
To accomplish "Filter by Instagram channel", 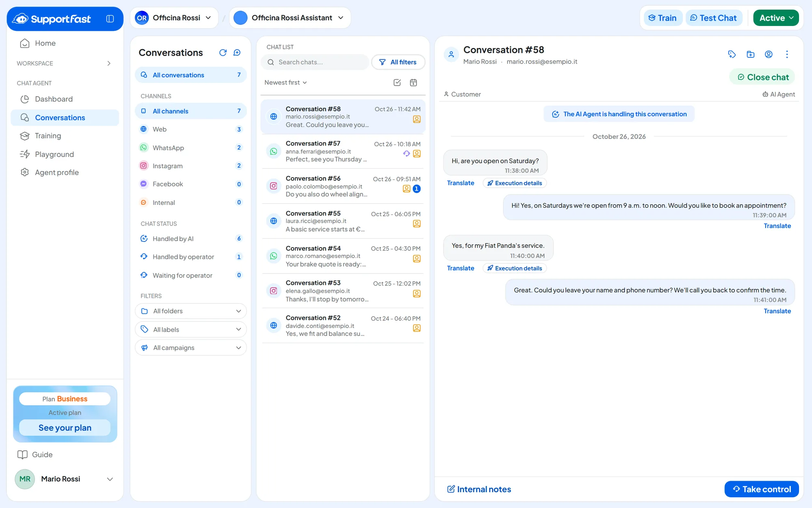I will coord(191,166).
